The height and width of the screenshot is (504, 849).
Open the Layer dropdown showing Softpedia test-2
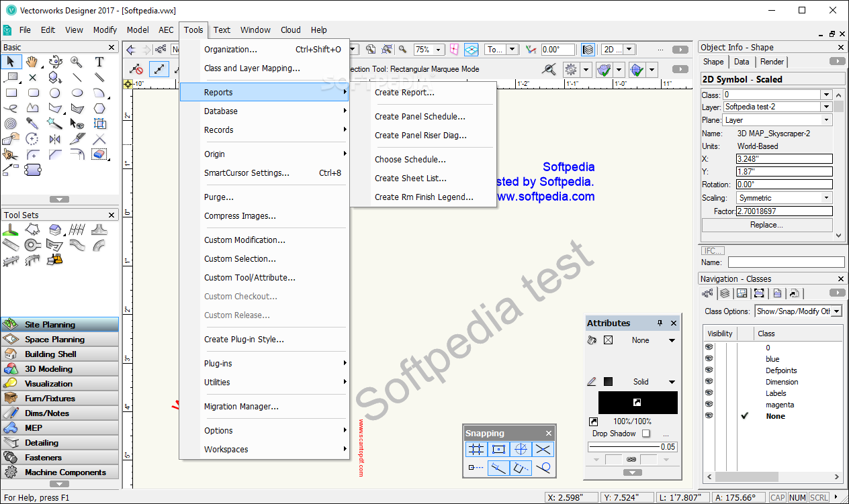click(x=826, y=107)
